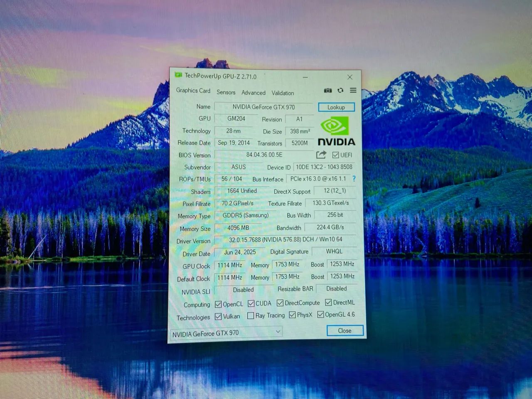Click the BIOS Version field 84.04.36.00.5E

(264, 155)
